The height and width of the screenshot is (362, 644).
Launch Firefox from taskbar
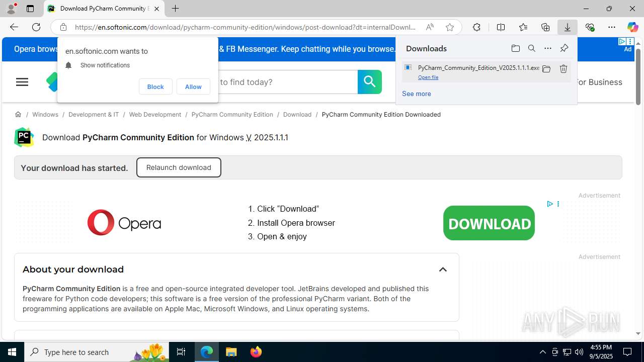click(x=256, y=352)
